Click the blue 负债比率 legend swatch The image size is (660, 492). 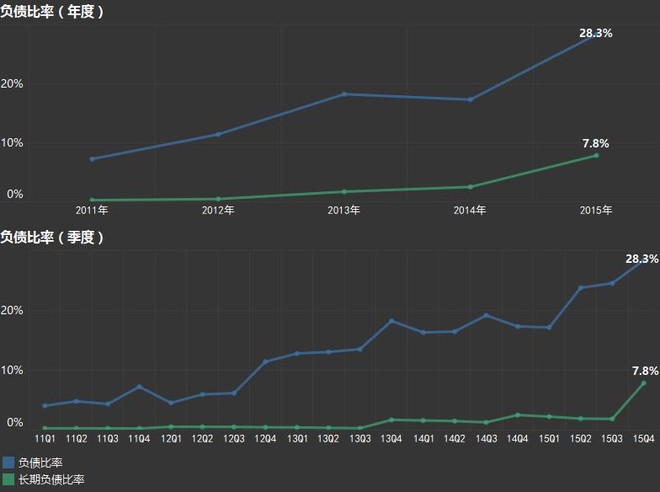tap(8, 463)
